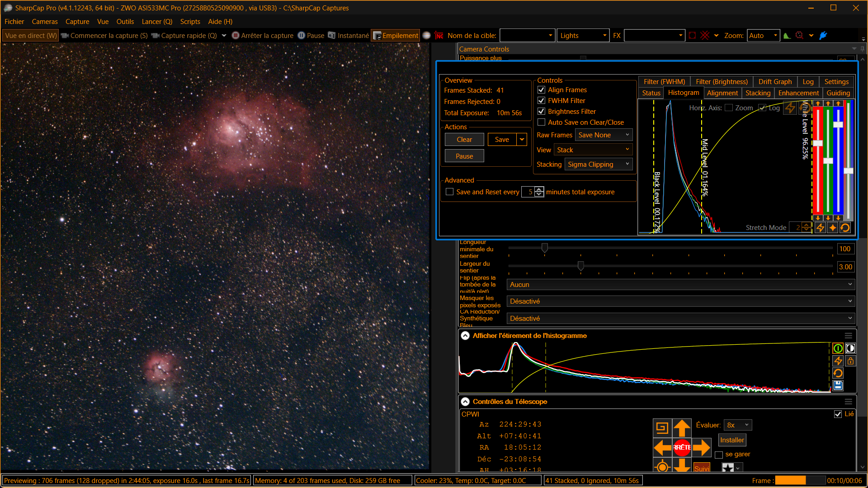Enable Auto Save on Clear/Close
The height and width of the screenshot is (488, 868).
click(x=541, y=122)
